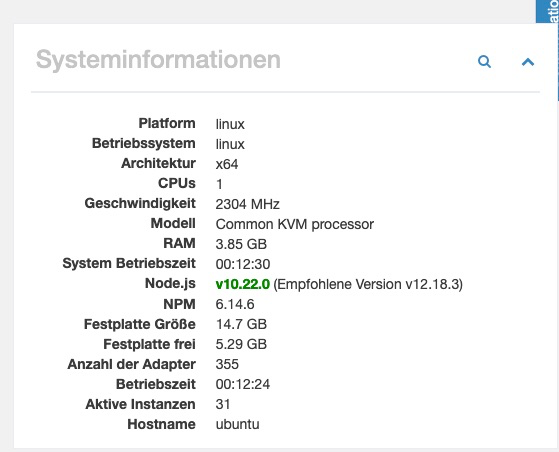
Task: Click the Festplatte frei value 5.29 GB
Action: (241, 344)
